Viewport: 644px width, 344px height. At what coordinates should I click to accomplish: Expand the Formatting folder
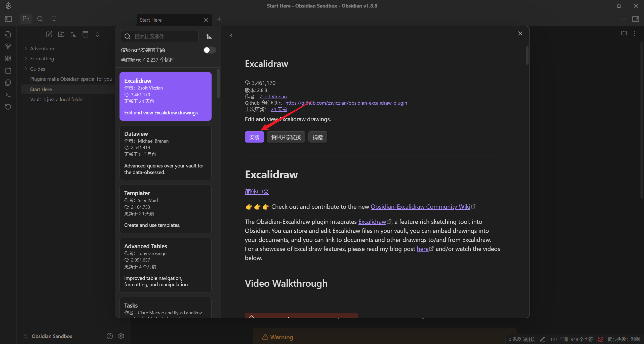(x=42, y=59)
